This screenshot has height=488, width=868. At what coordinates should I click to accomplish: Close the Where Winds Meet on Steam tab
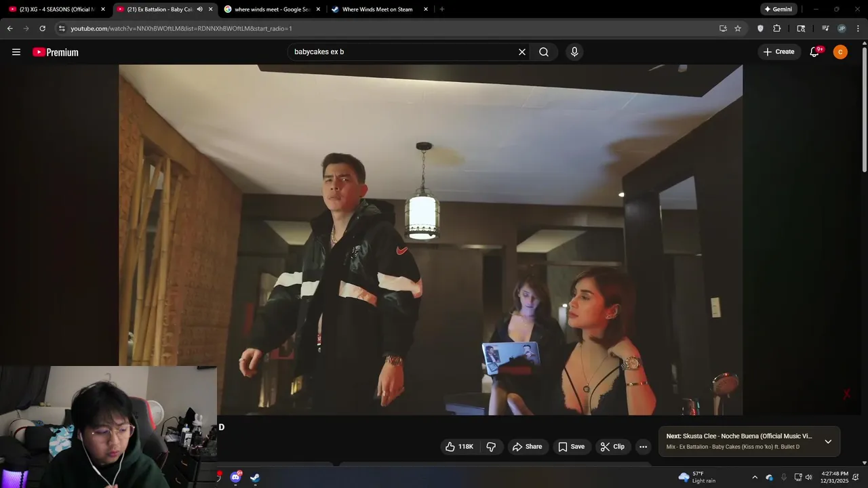[426, 9]
